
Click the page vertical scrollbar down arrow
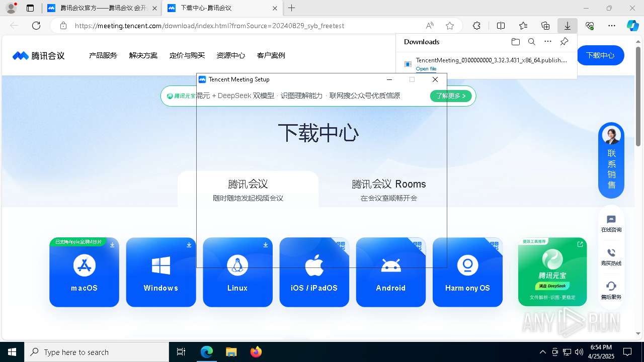[638, 333]
